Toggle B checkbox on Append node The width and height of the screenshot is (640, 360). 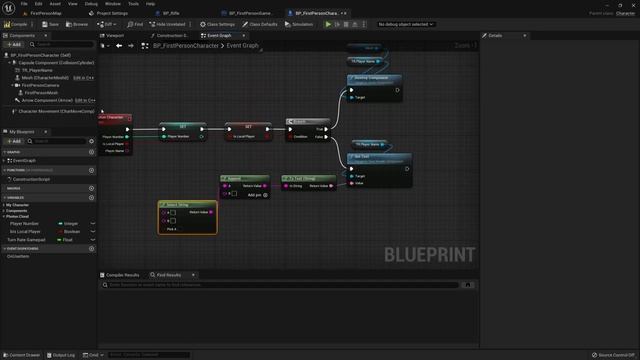(234, 193)
